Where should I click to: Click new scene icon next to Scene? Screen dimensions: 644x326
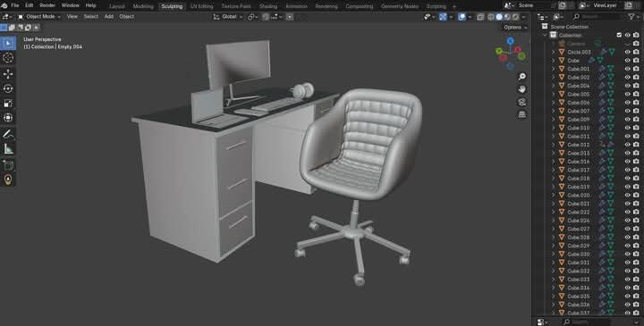tap(563, 5)
